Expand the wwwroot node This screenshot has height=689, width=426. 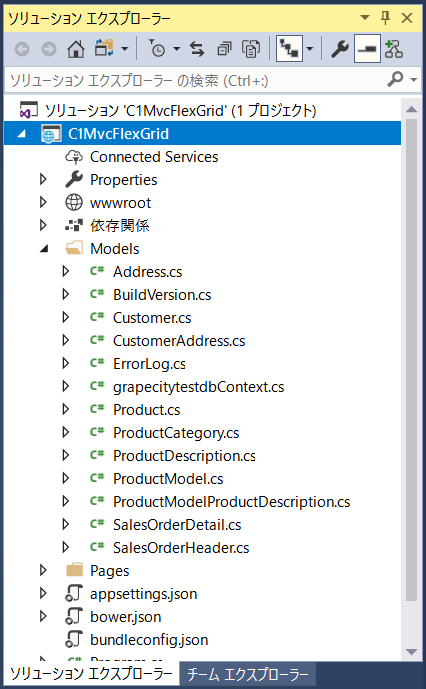[x=43, y=203]
